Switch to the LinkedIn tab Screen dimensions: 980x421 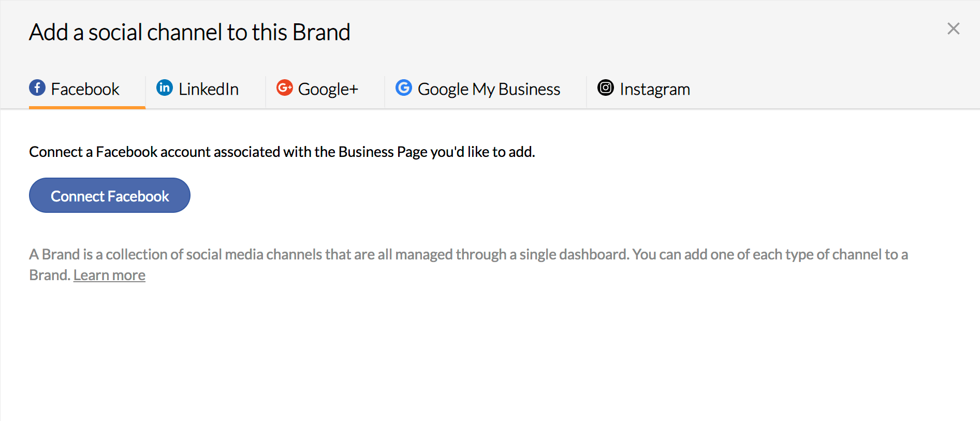[208, 89]
